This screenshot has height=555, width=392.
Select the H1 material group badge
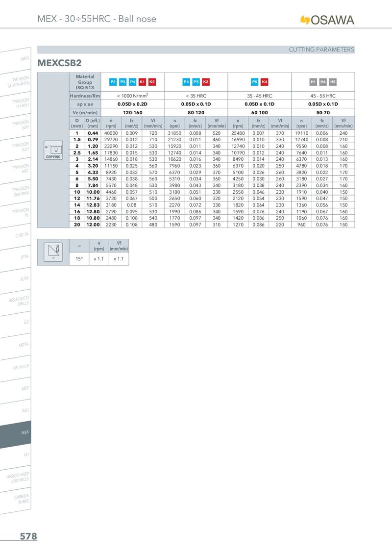[x=313, y=82]
